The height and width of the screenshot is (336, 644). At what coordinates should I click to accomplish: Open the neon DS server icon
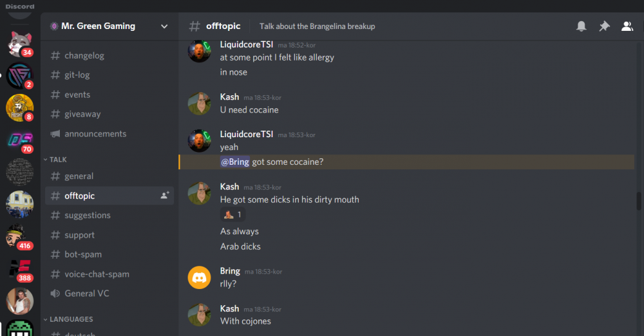pos(20,140)
